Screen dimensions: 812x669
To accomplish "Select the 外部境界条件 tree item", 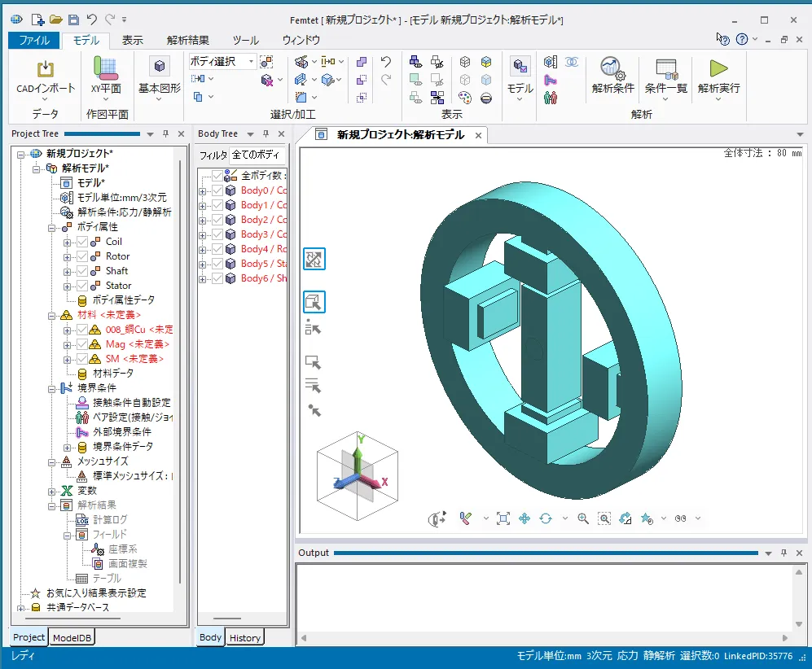I will click(122, 432).
